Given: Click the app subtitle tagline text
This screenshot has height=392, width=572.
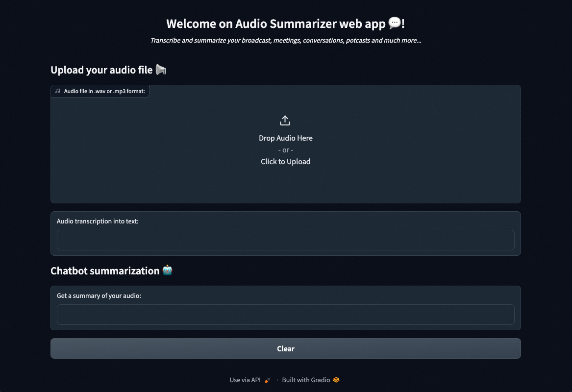Looking at the screenshot, I should (286, 40).
